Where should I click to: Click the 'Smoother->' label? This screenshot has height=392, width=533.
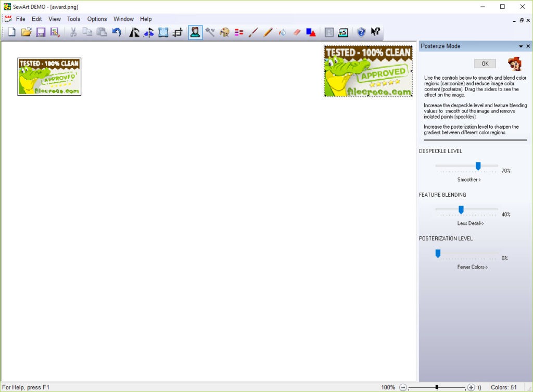coord(469,180)
